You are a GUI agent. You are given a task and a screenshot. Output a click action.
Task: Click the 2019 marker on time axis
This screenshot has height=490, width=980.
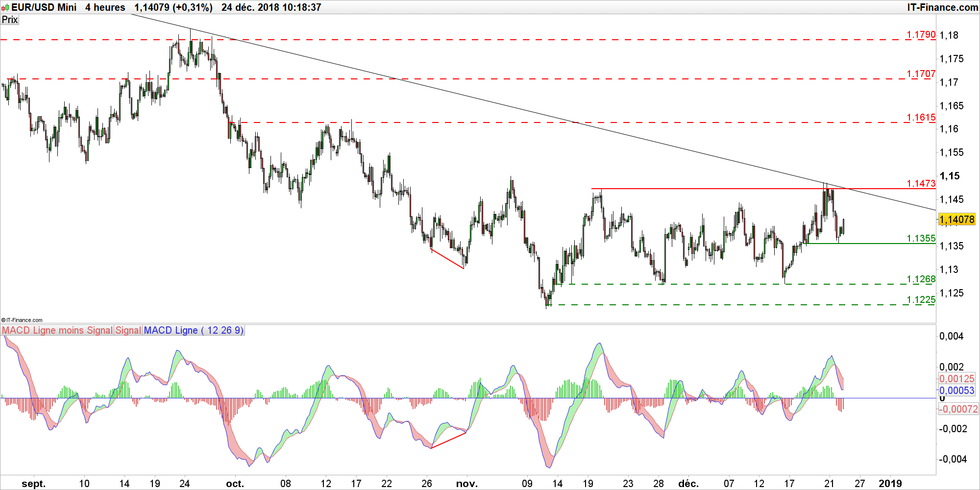890,484
